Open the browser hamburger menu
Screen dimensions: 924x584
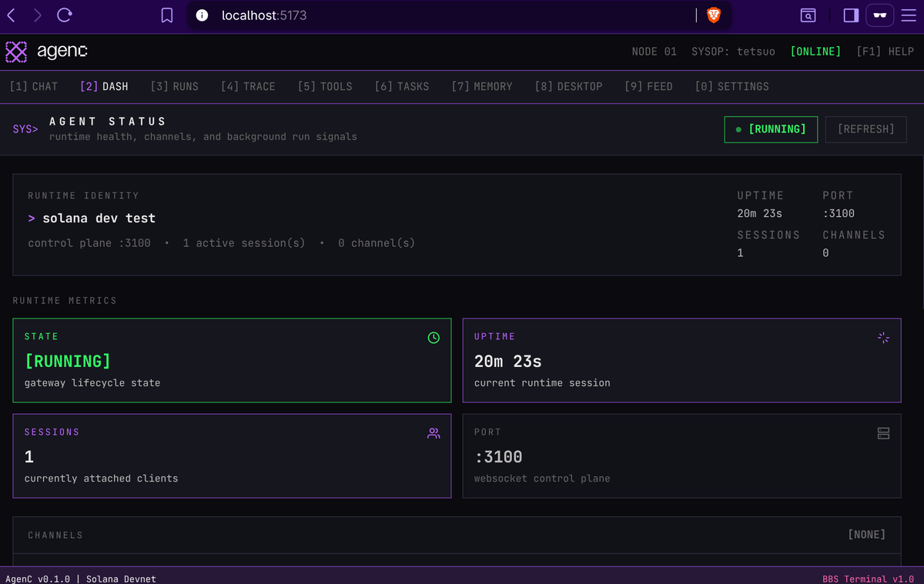(909, 15)
